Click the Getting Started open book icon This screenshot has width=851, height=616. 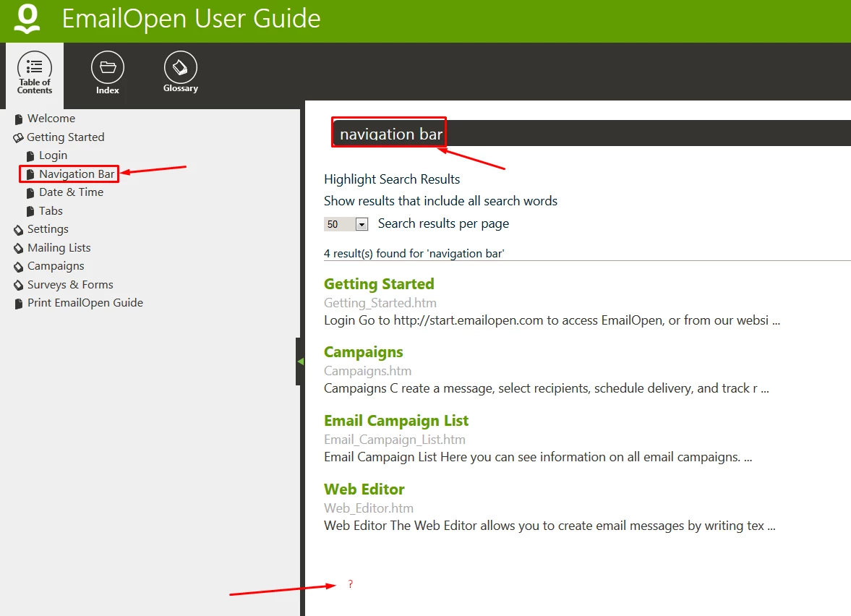(19, 138)
